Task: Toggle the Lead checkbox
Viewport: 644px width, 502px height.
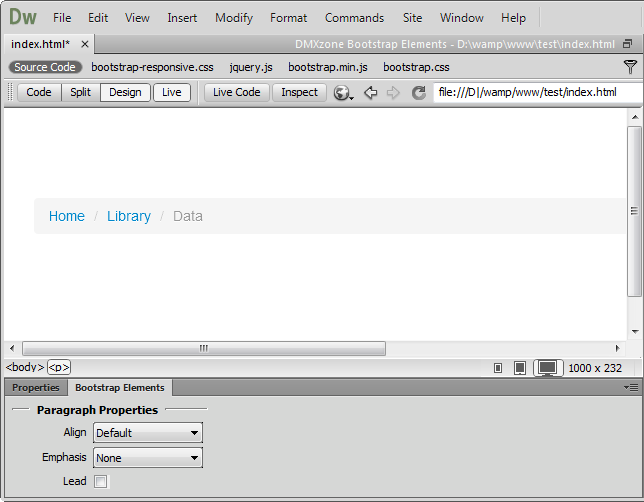Action: tap(101, 481)
